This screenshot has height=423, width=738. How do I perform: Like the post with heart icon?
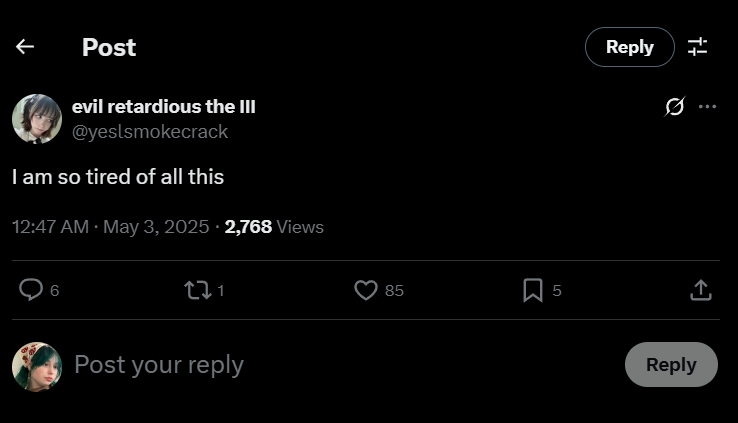pos(366,290)
